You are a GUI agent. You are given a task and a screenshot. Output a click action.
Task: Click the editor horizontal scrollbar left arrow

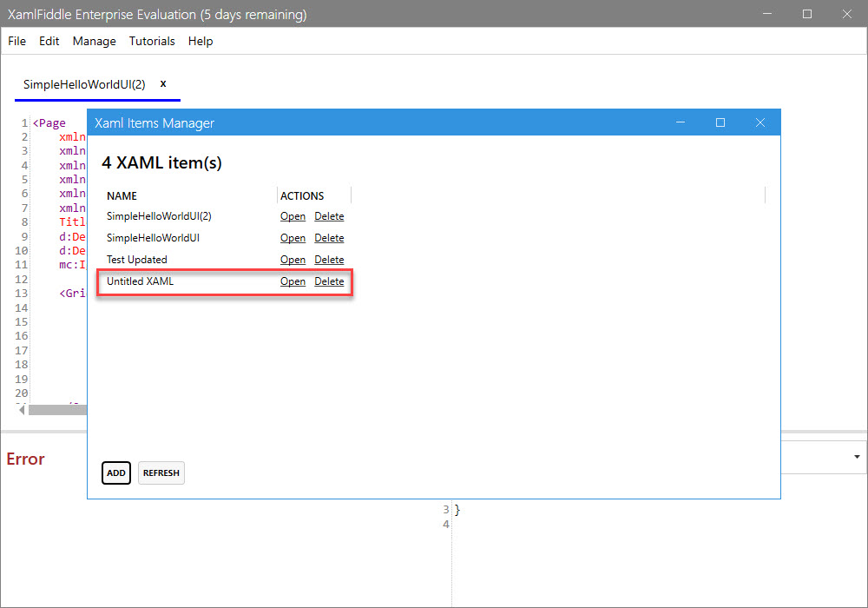pyautogui.click(x=22, y=410)
